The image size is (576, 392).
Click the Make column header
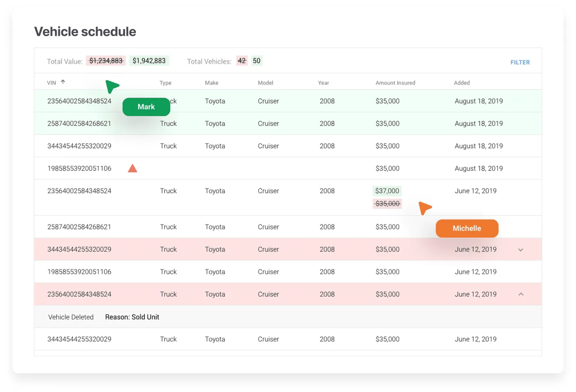(211, 83)
